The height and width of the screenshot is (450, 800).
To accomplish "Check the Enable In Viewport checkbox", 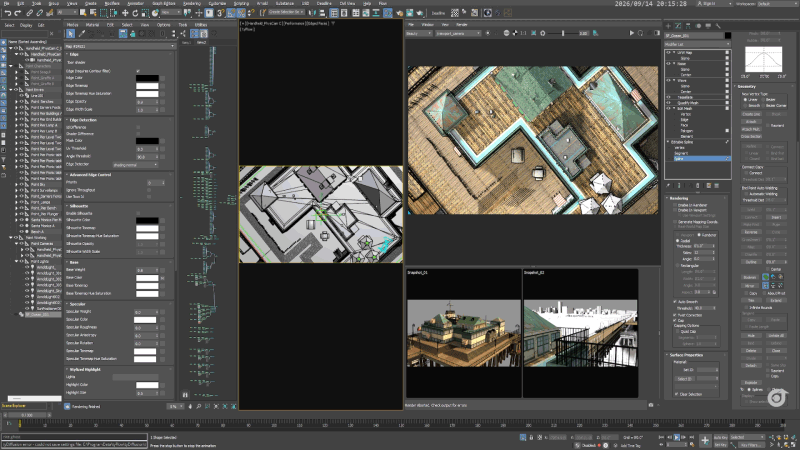I will (x=675, y=210).
